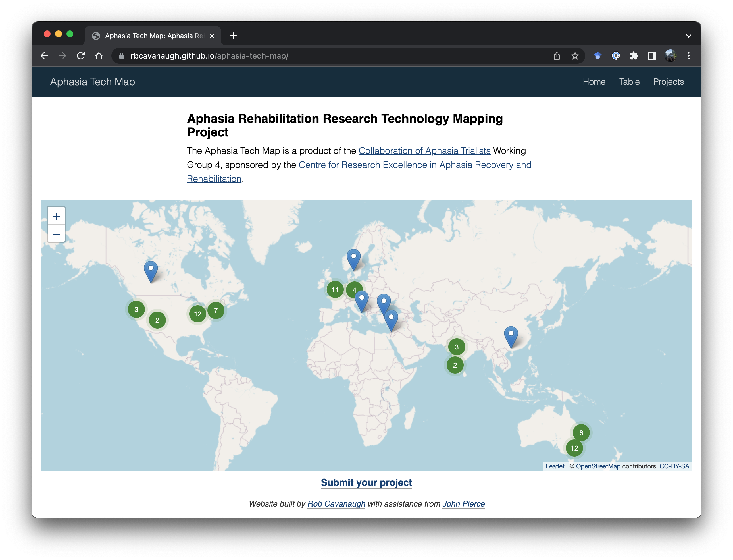Toggle the browser side panel
Screen dimensions: 733x560
652,56
